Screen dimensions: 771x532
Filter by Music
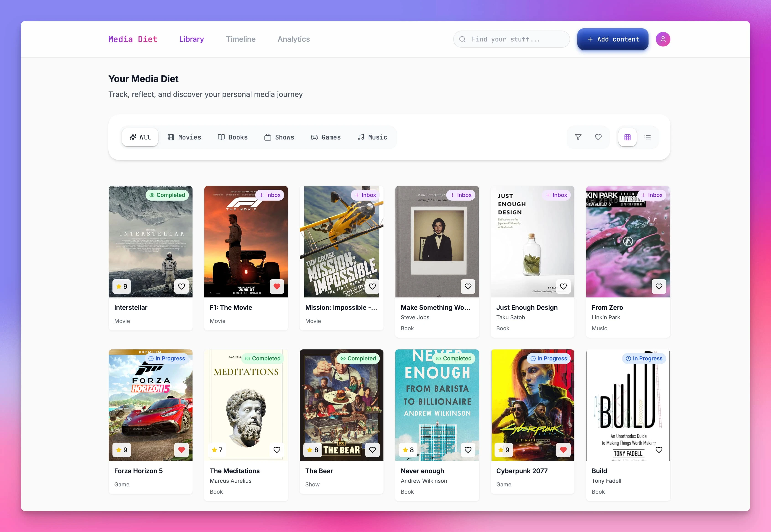pyautogui.click(x=372, y=137)
